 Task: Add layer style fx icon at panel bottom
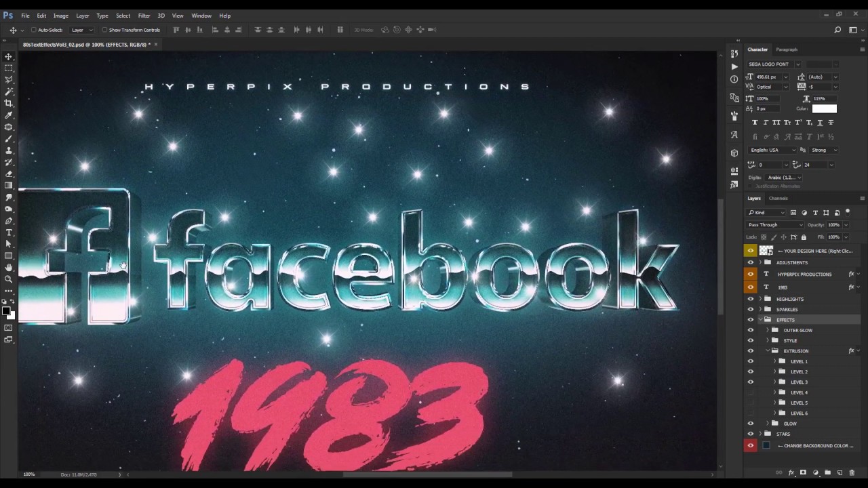click(x=791, y=472)
